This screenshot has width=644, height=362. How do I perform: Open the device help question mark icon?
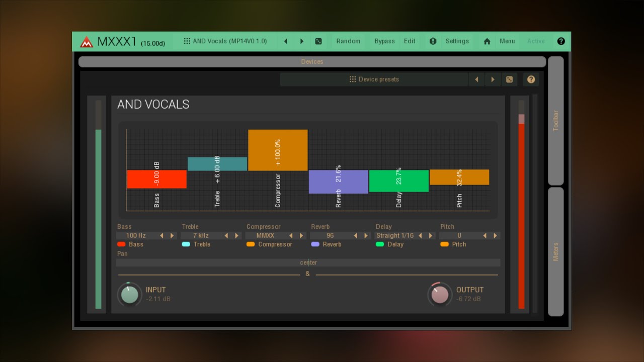click(531, 79)
